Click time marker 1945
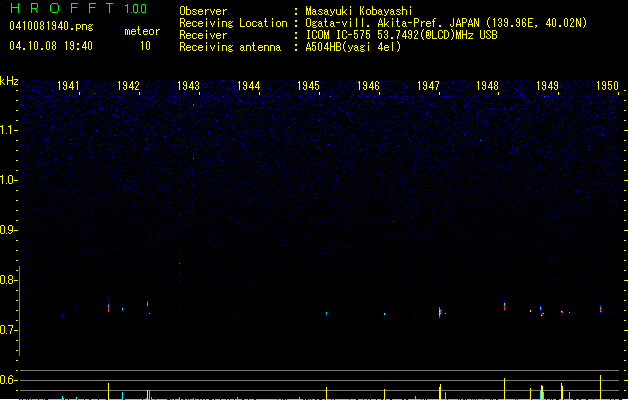629x400 pixels. click(308, 86)
